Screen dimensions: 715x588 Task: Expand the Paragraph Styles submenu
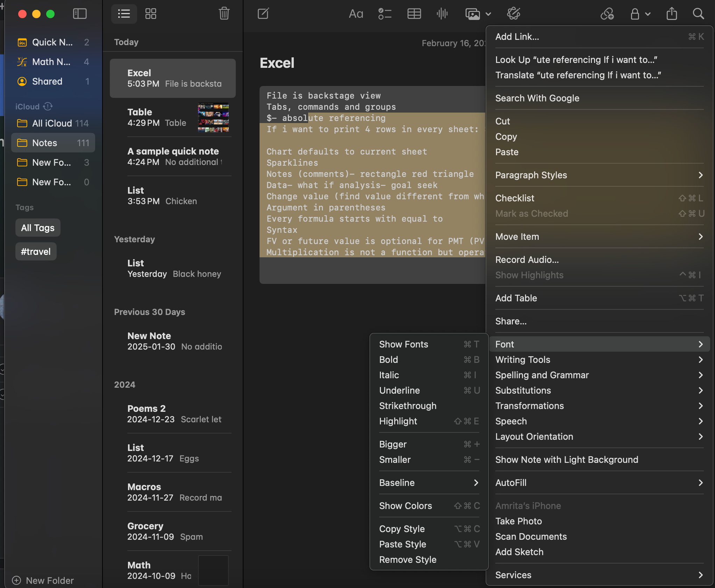tap(599, 175)
